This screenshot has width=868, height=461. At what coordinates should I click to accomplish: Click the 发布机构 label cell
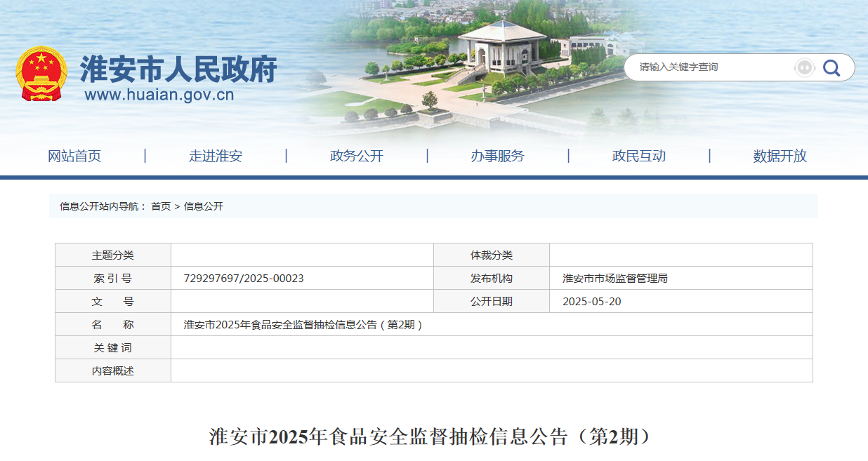tap(492, 278)
